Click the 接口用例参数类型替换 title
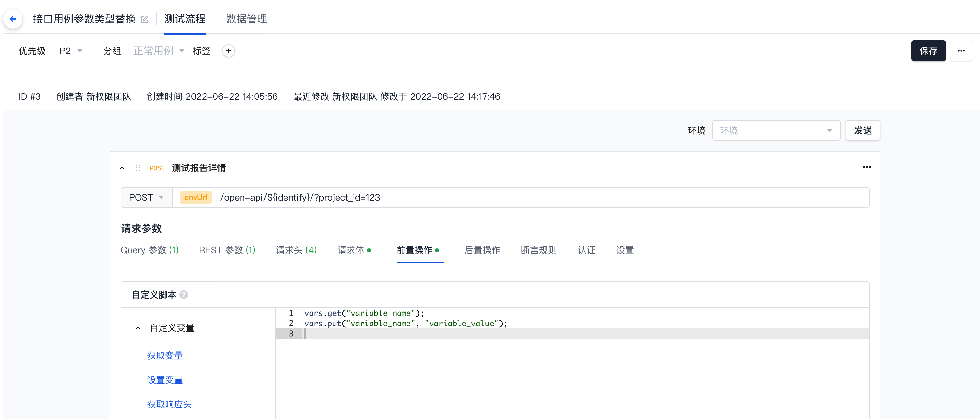The width and height of the screenshot is (980, 419). [84, 19]
